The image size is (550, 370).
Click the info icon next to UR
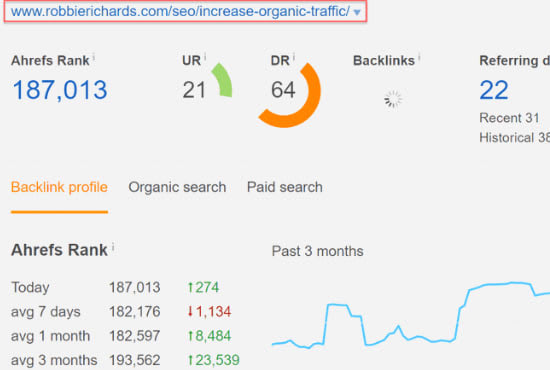[205, 57]
